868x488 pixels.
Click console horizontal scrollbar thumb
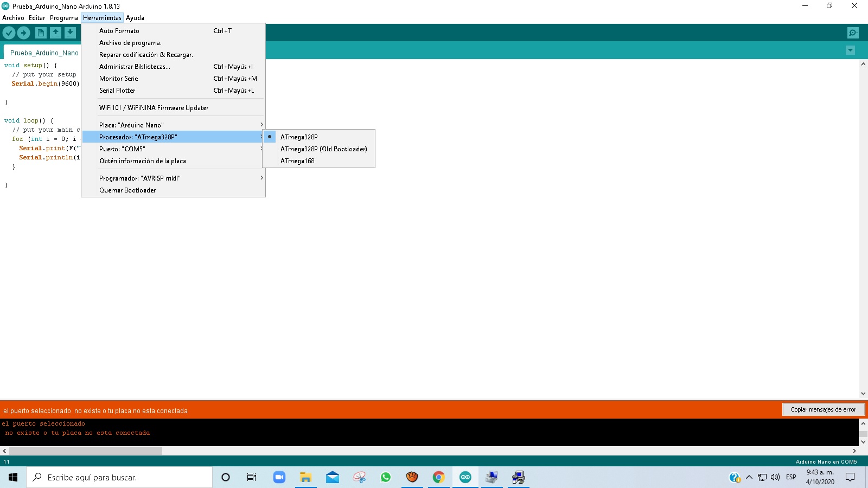pos(86,451)
